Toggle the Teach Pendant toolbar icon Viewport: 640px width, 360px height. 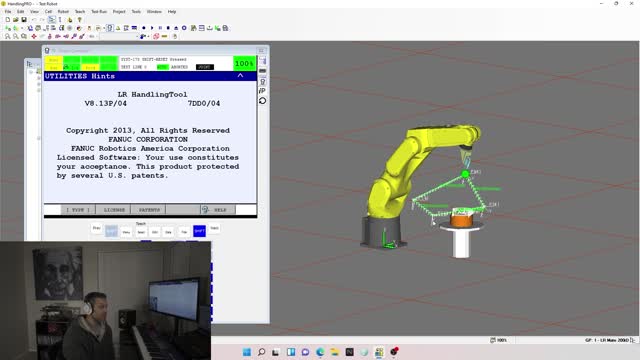tap(110, 28)
